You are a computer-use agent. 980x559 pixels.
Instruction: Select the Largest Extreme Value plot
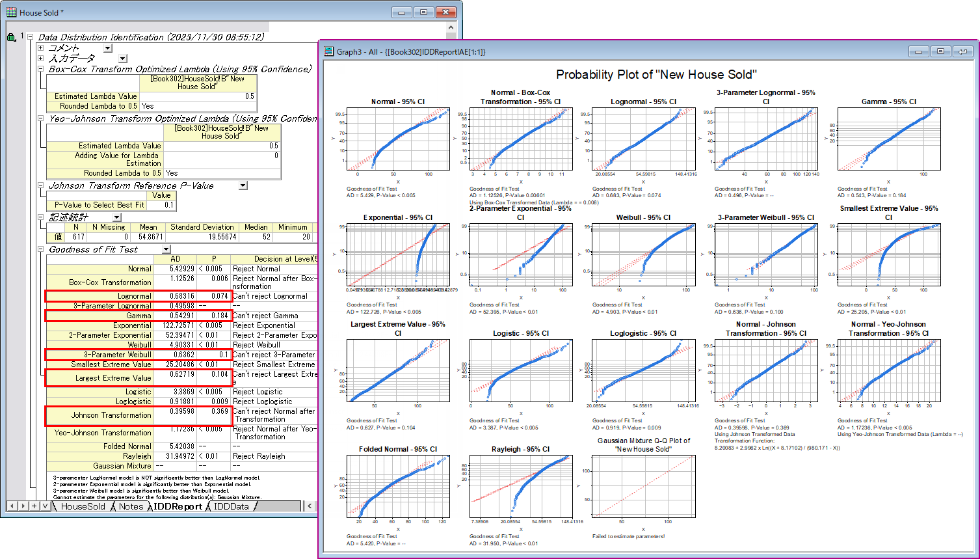[398, 371]
